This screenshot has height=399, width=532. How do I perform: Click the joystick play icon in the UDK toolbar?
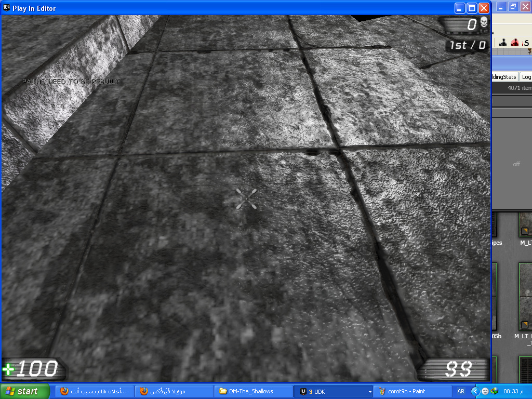(x=503, y=43)
